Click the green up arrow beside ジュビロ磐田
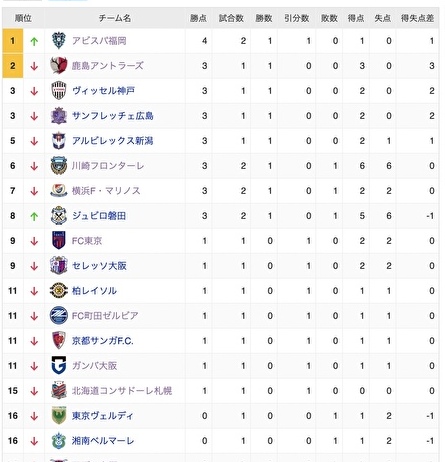 34,216
